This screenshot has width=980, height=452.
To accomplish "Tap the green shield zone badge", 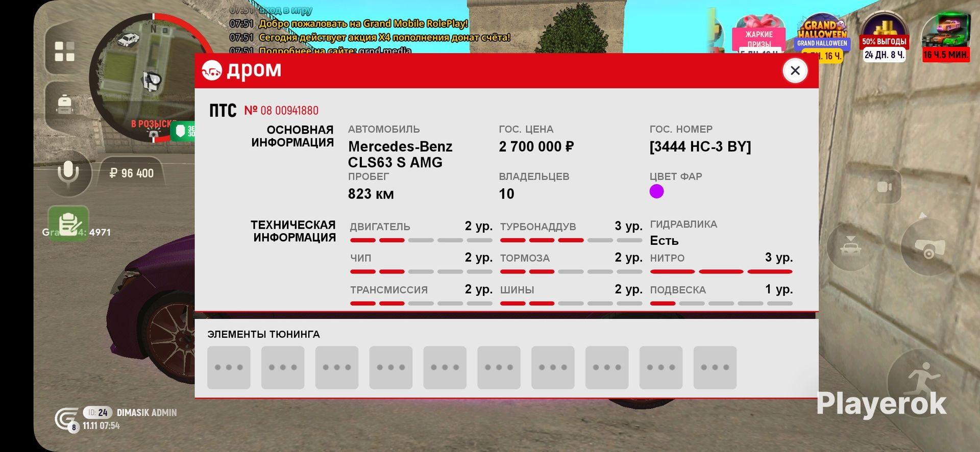I will [183, 132].
